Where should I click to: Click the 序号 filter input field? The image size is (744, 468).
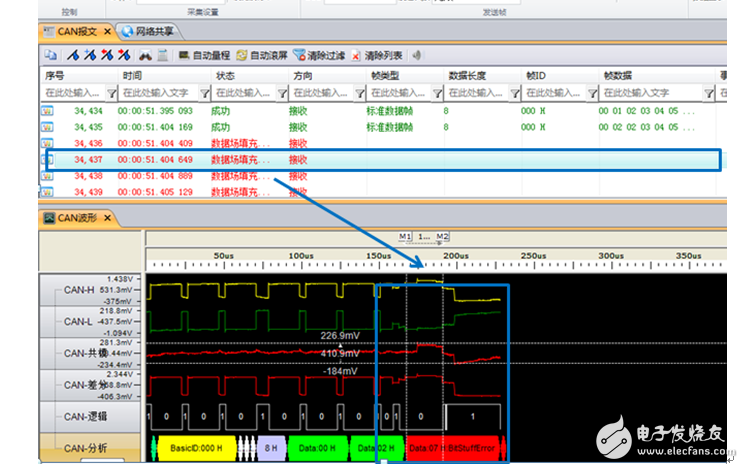point(74,93)
